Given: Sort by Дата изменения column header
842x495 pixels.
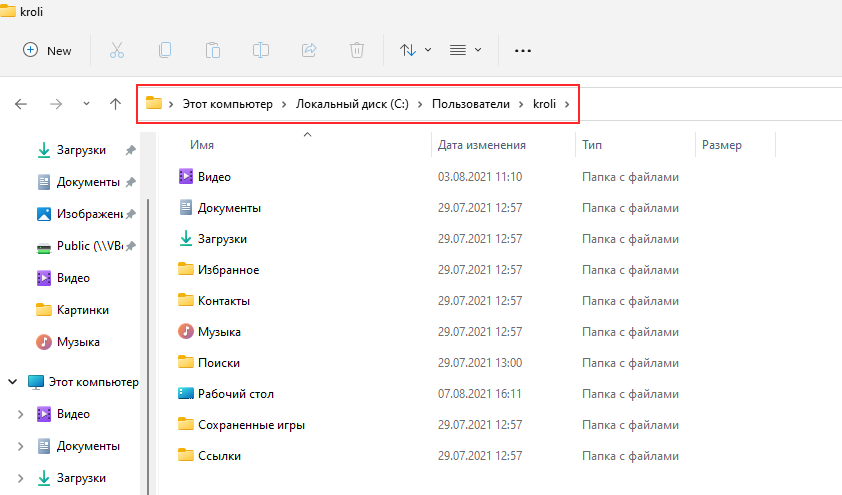Looking at the screenshot, I should (482, 145).
